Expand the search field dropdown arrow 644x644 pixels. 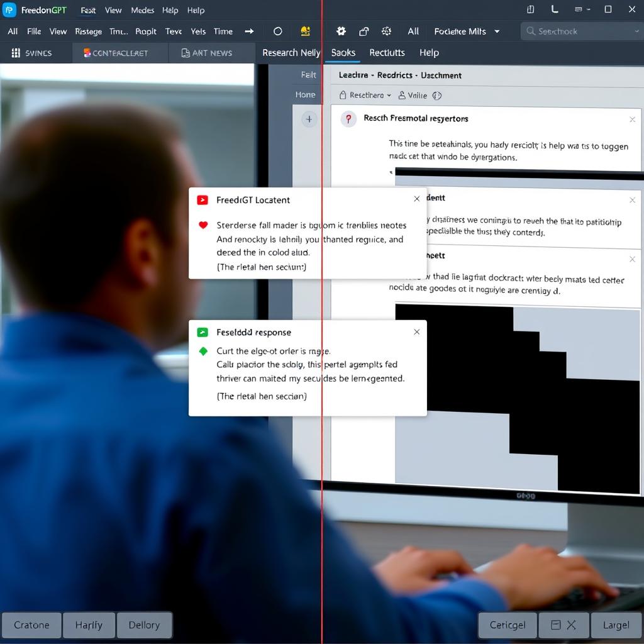(x=636, y=31)
